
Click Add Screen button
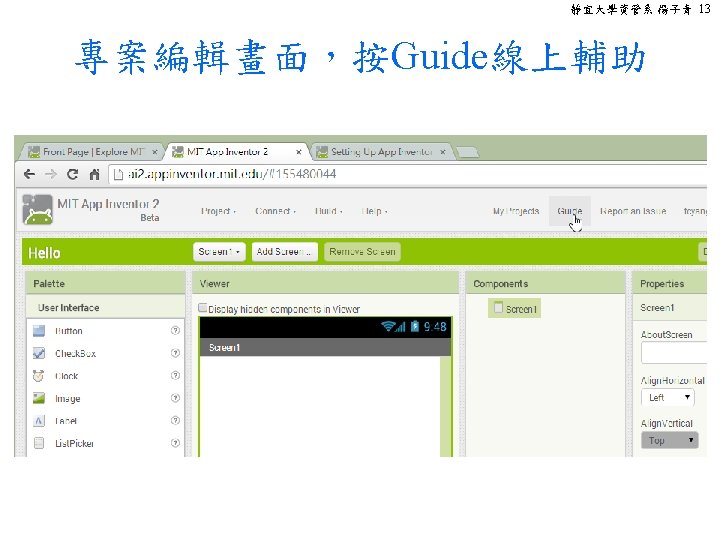coord(284,252)
